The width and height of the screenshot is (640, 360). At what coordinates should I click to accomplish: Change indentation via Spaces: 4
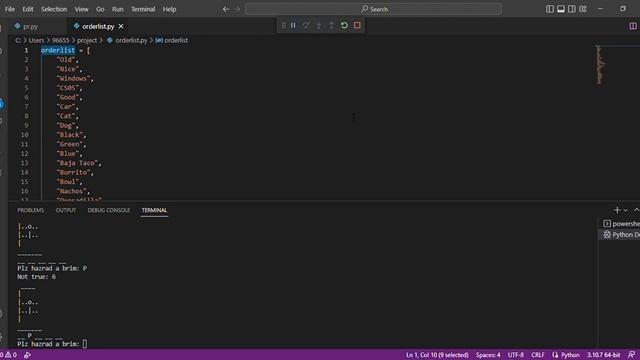click(488, 355)
